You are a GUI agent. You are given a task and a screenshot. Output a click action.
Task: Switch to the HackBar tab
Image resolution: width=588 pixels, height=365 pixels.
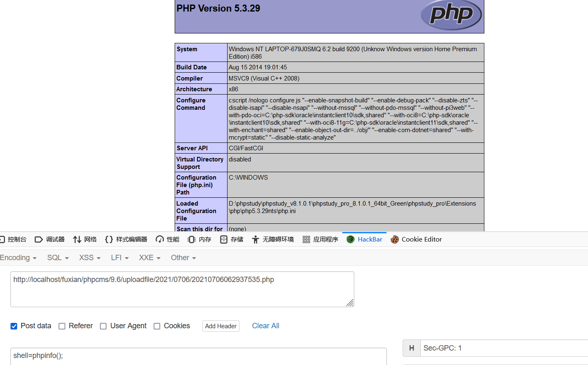click(x=365, y=239)
